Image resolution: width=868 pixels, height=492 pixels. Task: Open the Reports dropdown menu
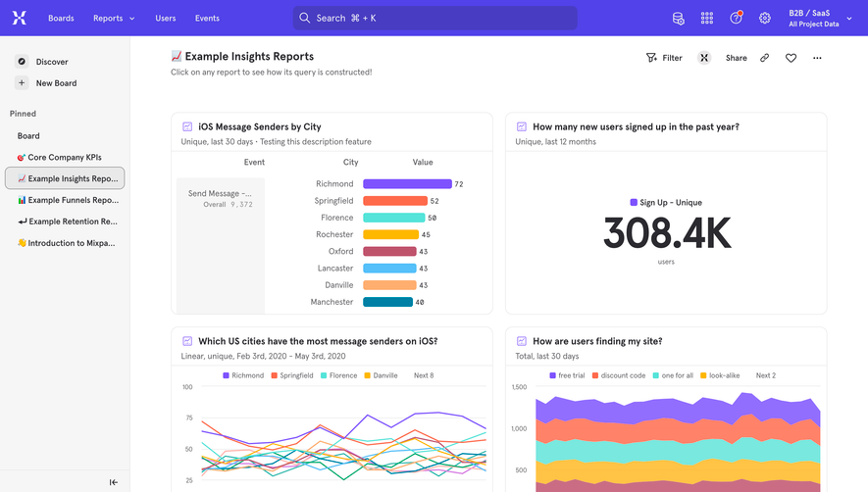(114, 19)
